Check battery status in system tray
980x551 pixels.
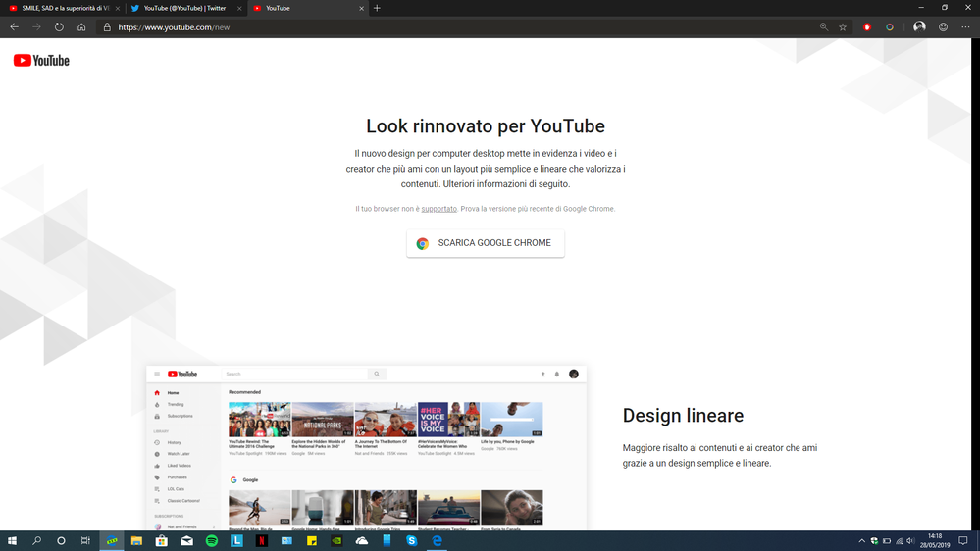point(886,541)
